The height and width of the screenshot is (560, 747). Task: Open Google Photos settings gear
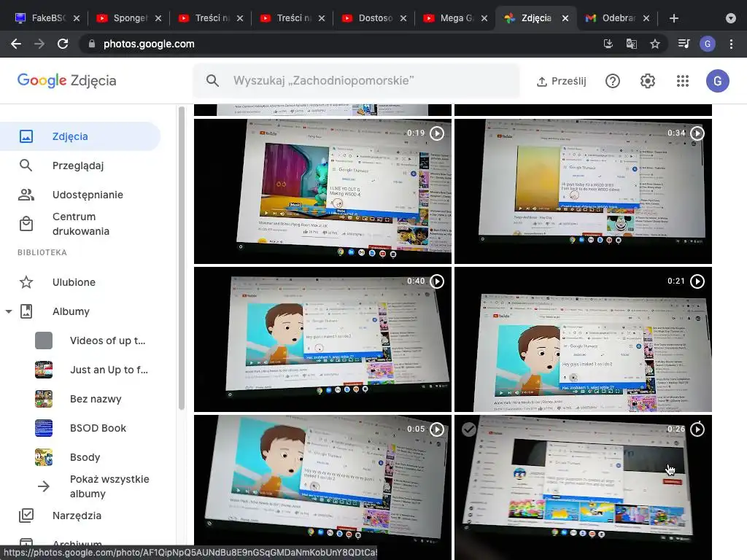point(648,81)
